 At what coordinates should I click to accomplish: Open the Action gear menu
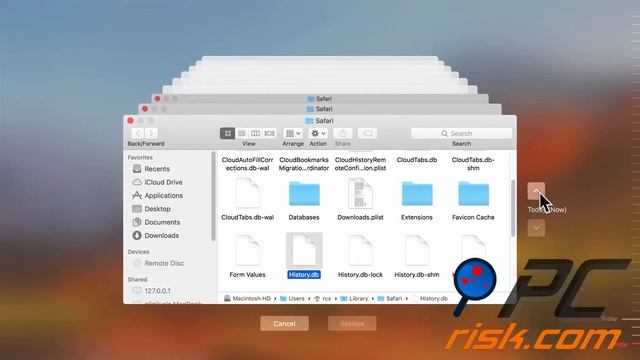pos(318,133)
